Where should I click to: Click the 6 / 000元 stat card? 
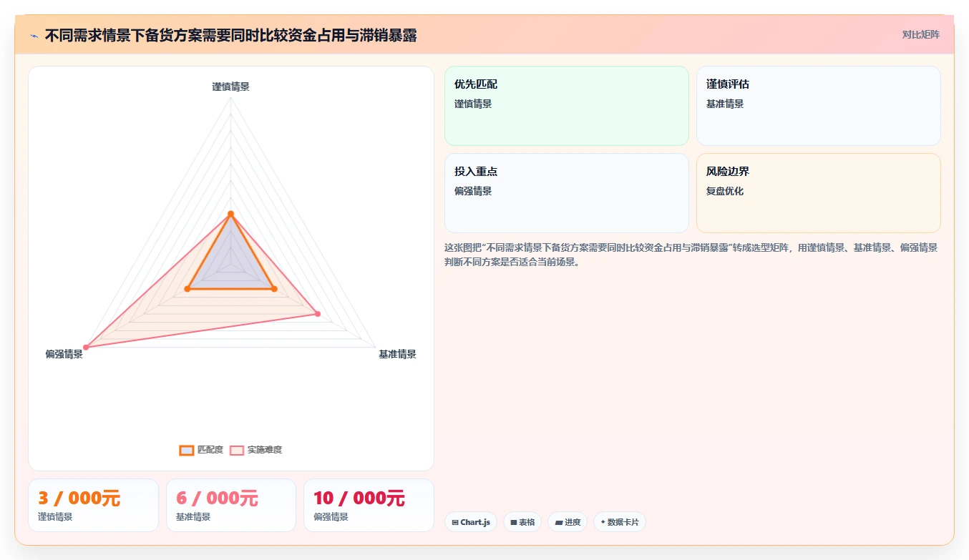(x=231, y=506)
